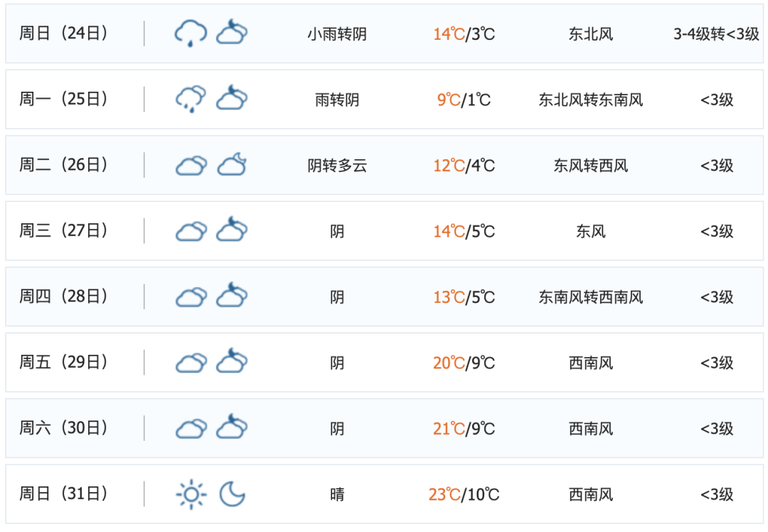The image size is (768, 532).
Task: Click the moon icon for Sunday 31日
Action: pos(232,494)
